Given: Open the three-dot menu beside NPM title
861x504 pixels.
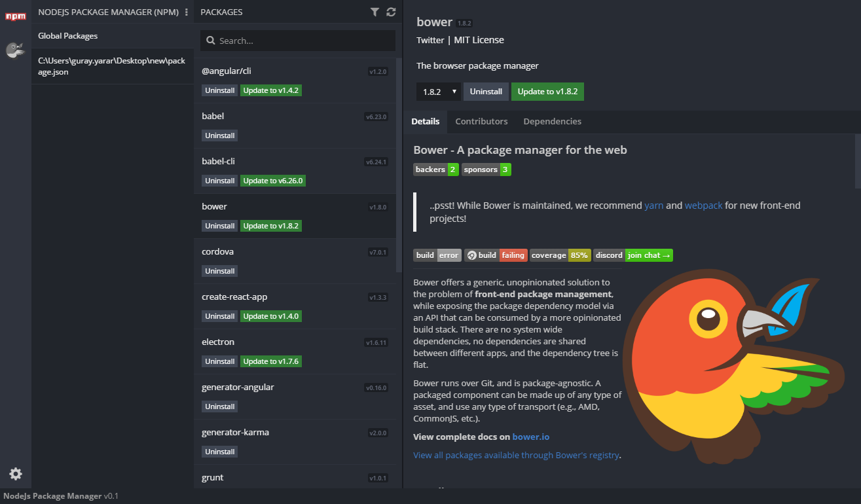Looking at the screenshot, I should [187, 12].
